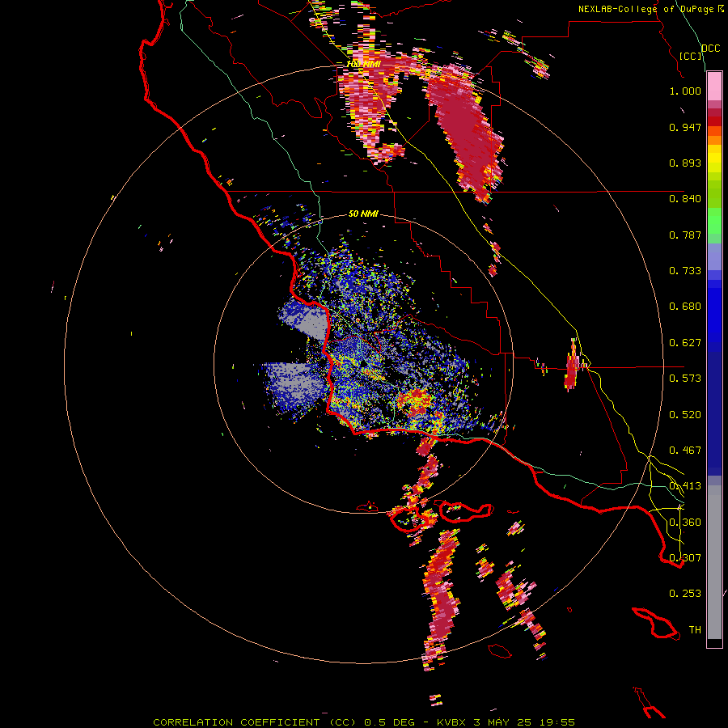Viewport: 728px width, 728px height.
Task: Click the Correlation Coefficient caption at bottom
Action: click(364, 722)
